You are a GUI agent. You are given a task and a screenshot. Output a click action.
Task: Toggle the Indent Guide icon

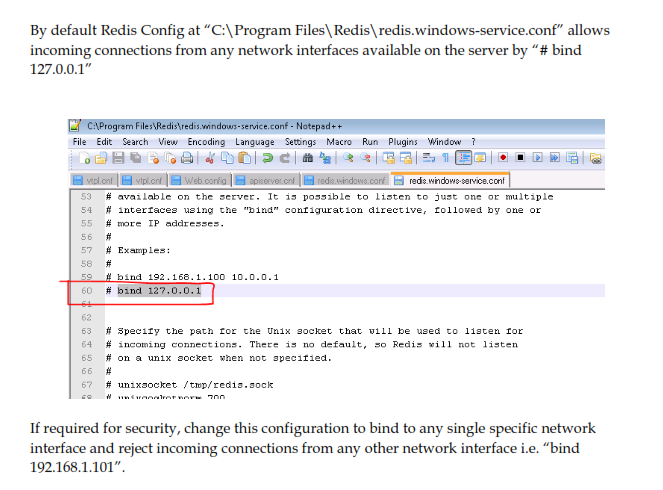(x=463, y=158)
